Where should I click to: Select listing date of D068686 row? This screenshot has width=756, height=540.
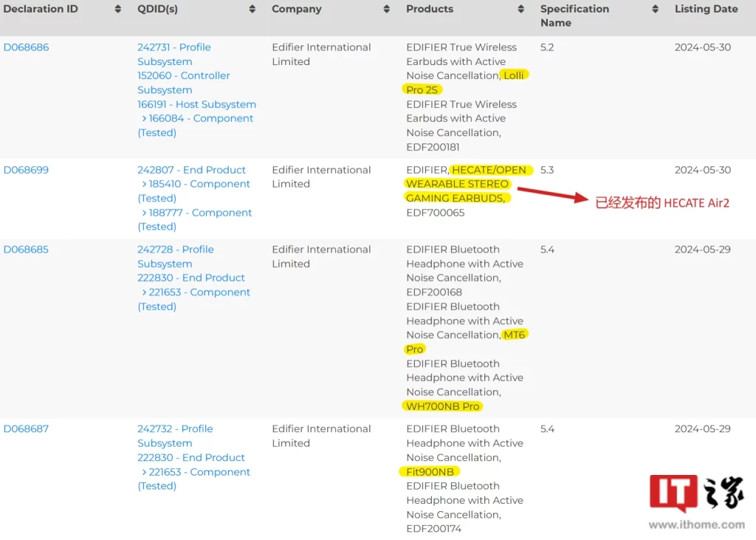click(703, 47)
